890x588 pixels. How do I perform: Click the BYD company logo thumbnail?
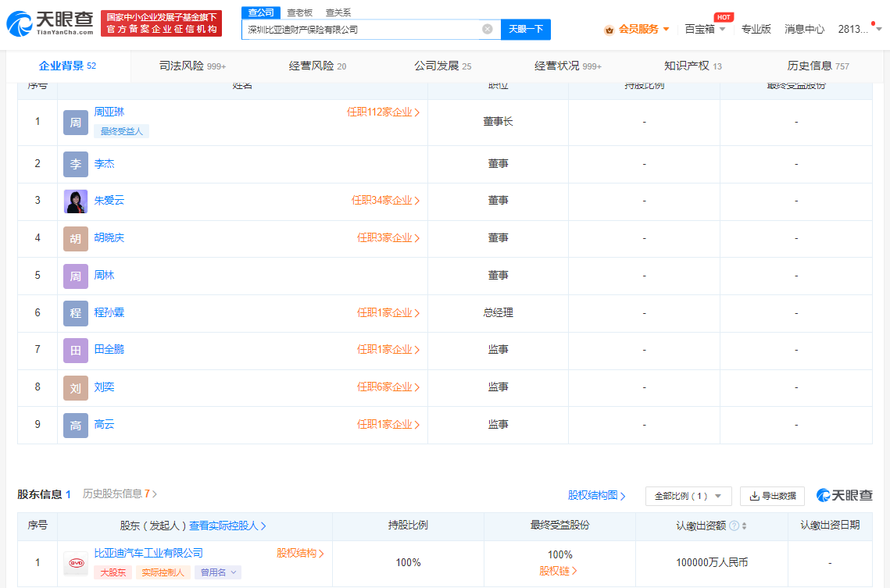click(x=76, y=562)
